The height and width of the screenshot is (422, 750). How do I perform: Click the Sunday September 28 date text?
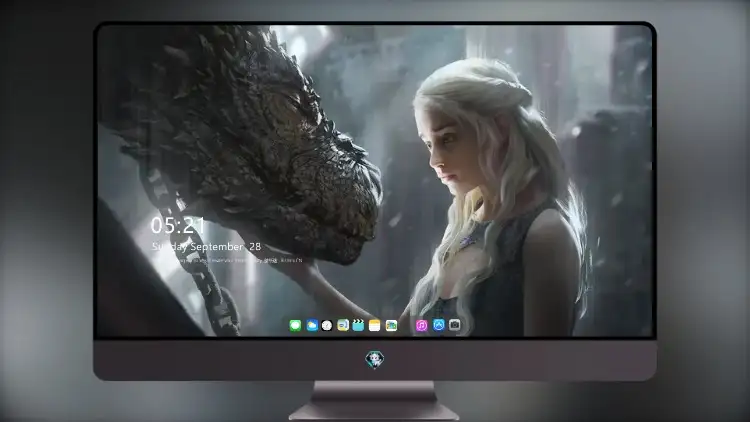tap(206, 247)
